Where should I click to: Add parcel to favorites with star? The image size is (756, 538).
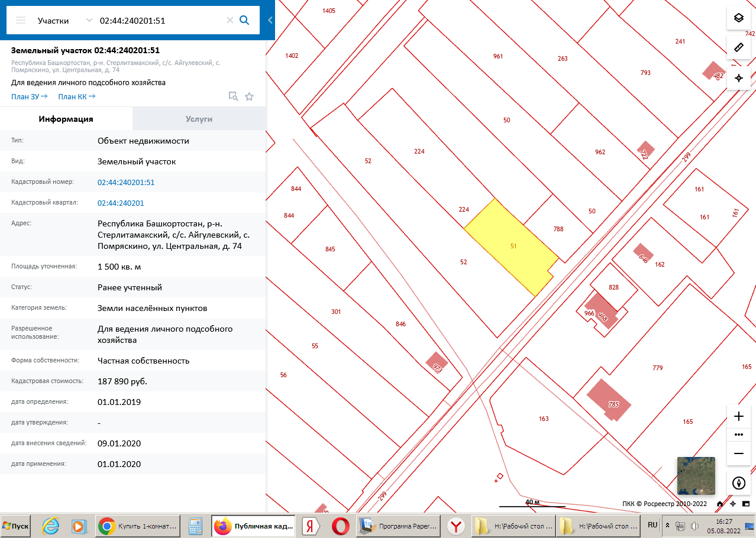pyautogui.click(x=249, y=96)
